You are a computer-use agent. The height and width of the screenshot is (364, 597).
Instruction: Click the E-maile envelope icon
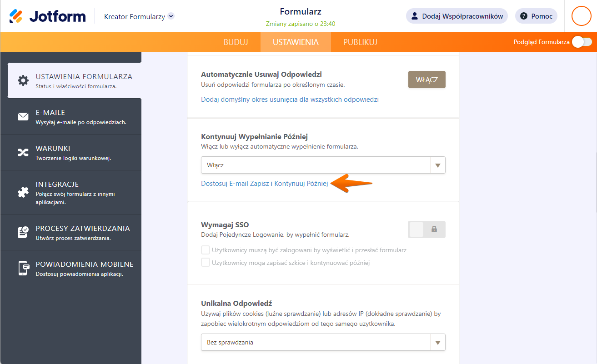point(23,117)
